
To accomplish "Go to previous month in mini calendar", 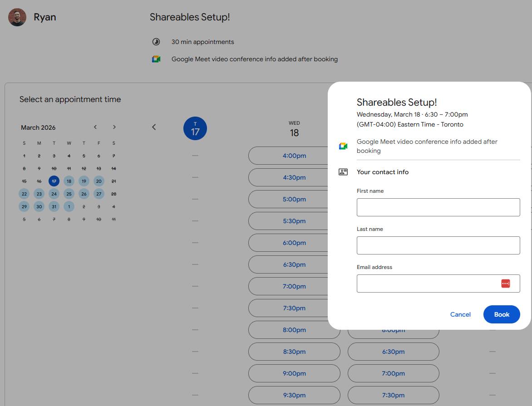I will (x=95, y=127).
